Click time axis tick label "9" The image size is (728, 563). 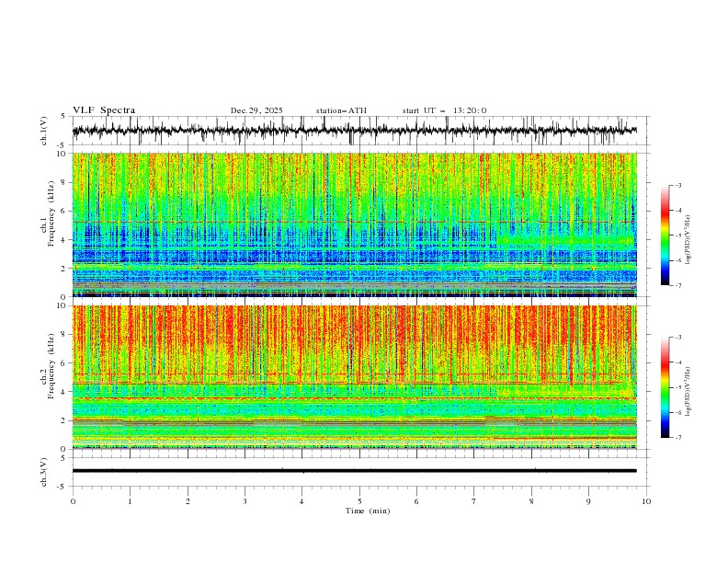pos(588,501)
